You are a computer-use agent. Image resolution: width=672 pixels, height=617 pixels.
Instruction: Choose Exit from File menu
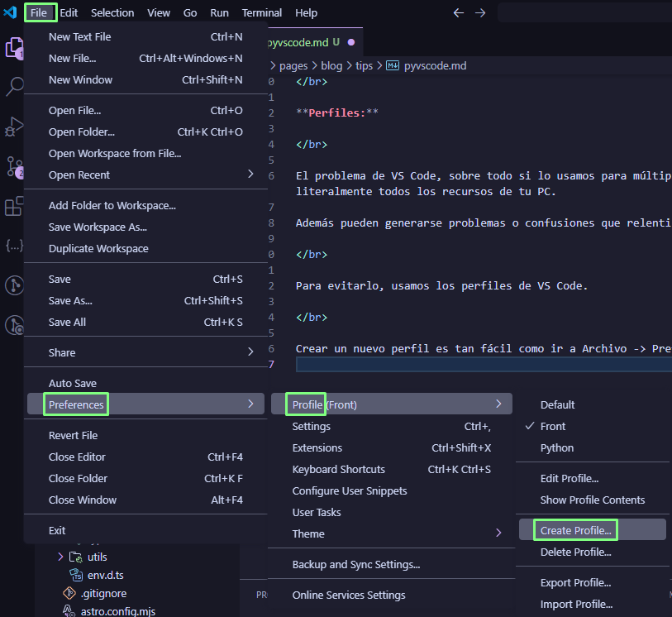point(145,530)
